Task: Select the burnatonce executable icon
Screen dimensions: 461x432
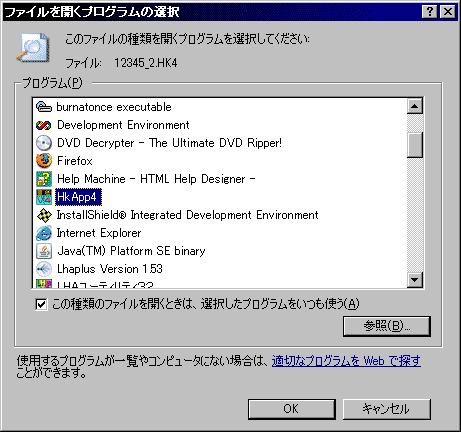Action: 44,107
